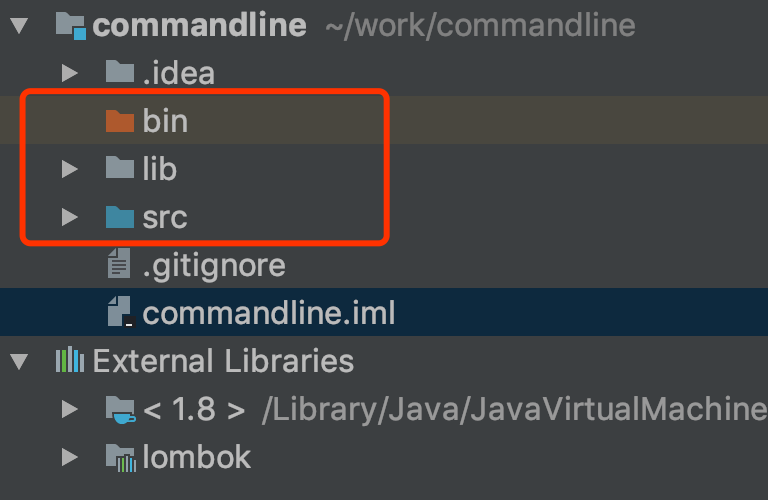The image size is (768, 500).
Task: Expand the lib folder arrow
Action: 69,169
